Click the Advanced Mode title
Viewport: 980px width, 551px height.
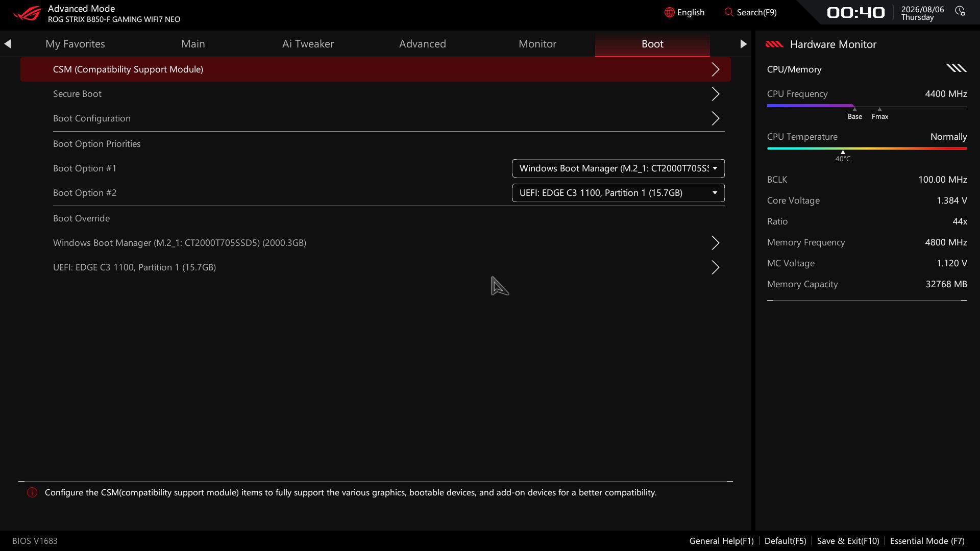click(x=81, y=9)
